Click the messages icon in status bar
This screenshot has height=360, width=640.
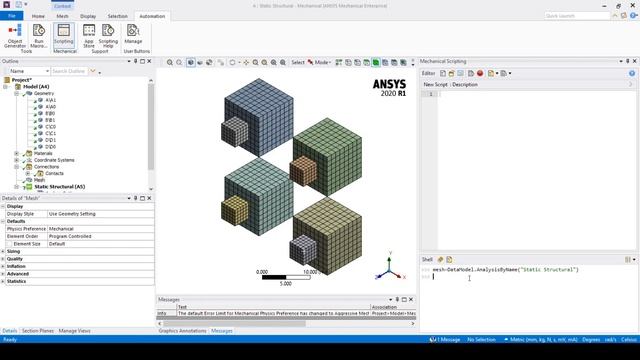click(433, 340)
